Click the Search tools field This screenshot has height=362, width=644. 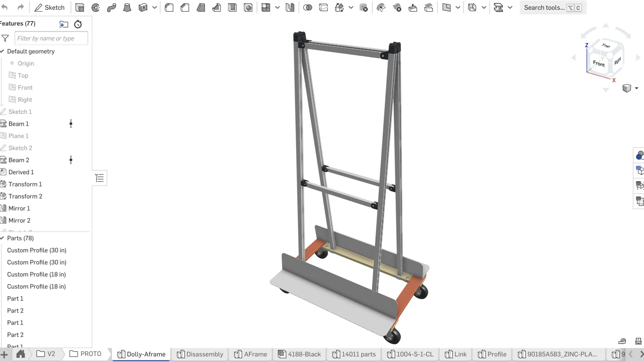click(x=544, y=8)
